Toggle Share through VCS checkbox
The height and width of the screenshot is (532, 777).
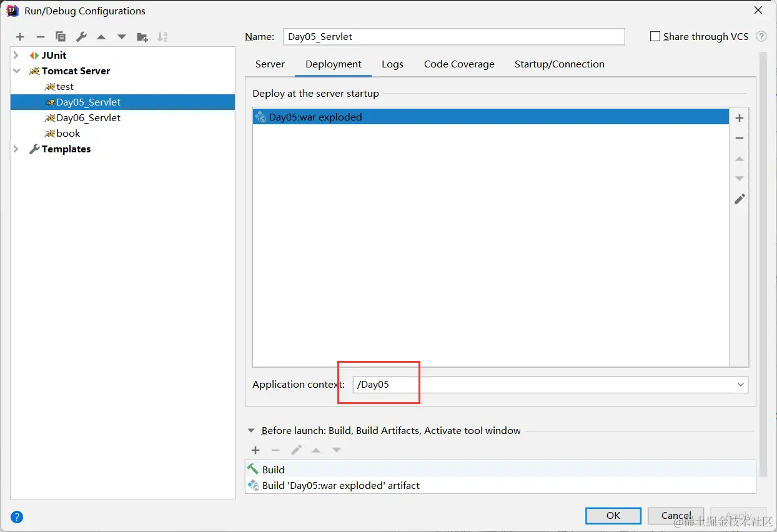tap(655, 36)
